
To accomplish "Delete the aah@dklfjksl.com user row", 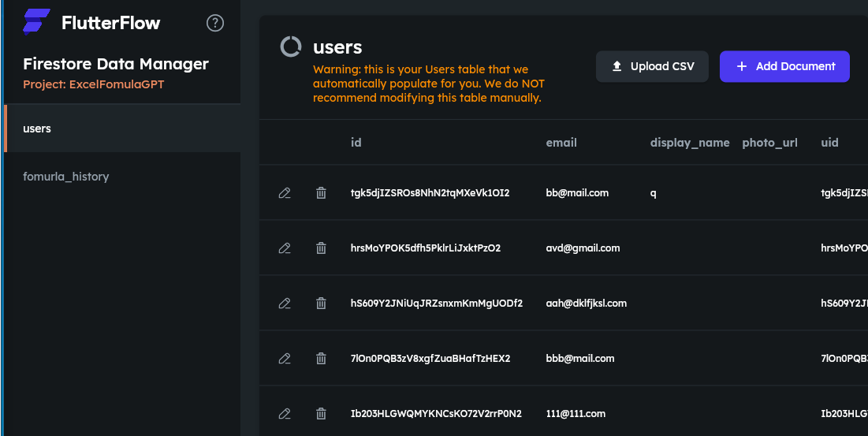I will pos(321,304).
